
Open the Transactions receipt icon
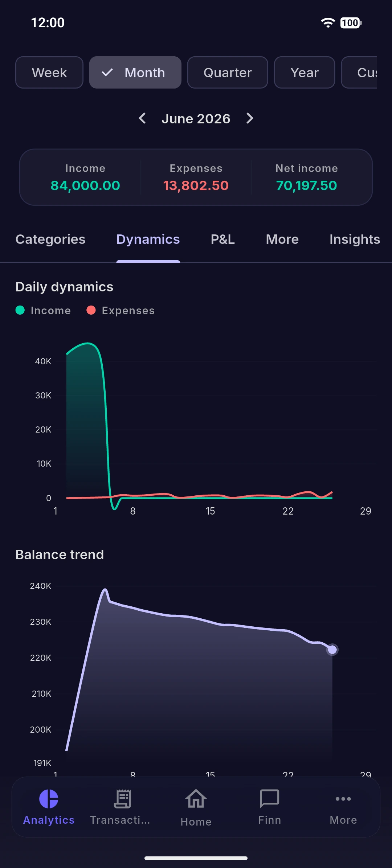coord(123,799)
